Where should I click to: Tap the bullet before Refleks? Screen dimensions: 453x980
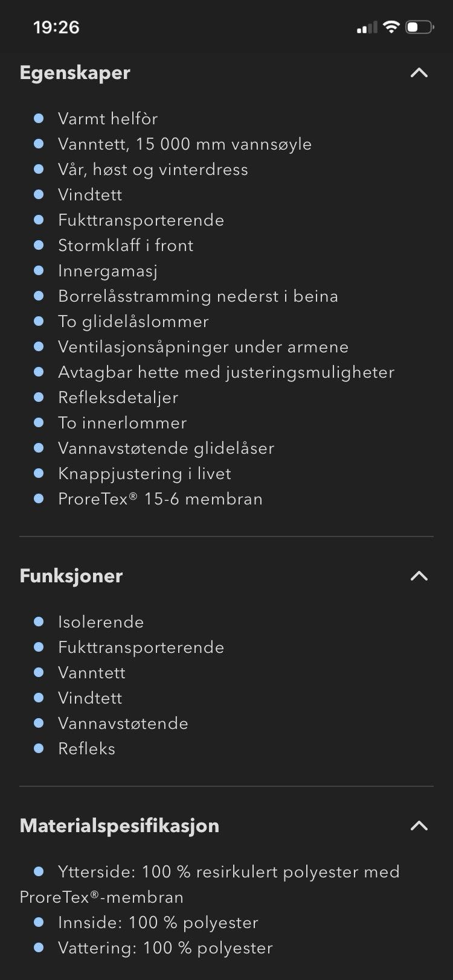coord(39,748)
